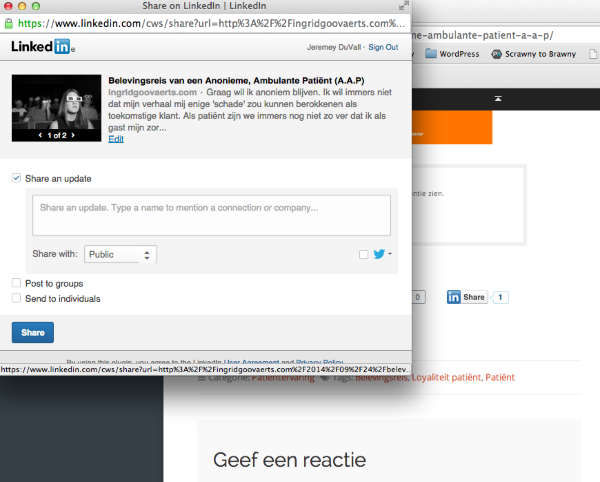Click the article preview thumbnail image

pos(57,108)
